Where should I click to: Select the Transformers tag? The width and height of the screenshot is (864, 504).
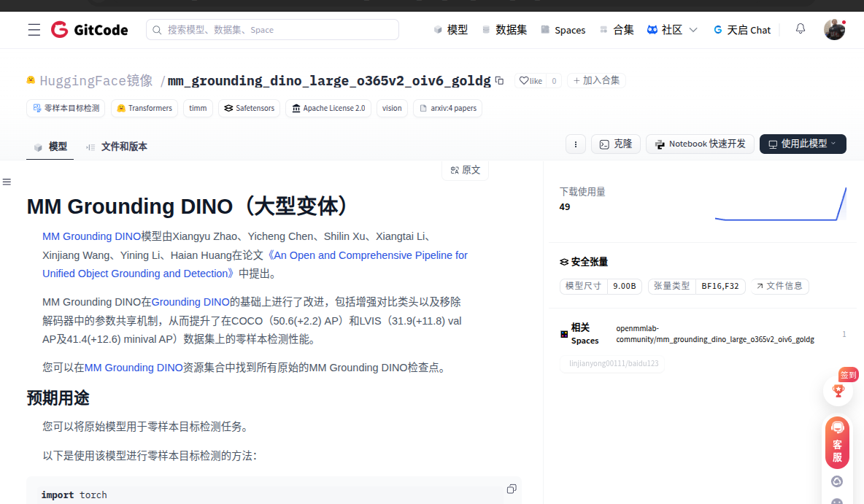click(x=144, y=108)
